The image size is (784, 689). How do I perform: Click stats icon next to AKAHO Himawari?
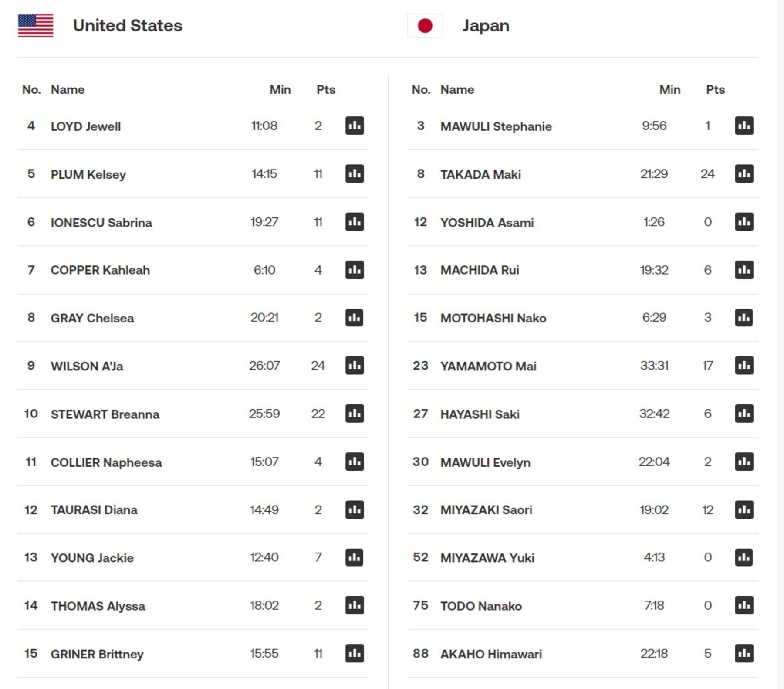click(744, 653)
